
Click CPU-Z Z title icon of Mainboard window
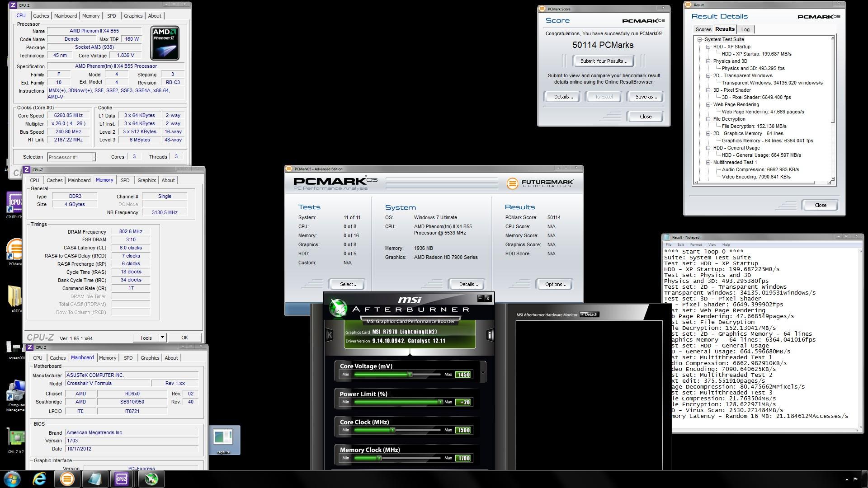point(30,347)
